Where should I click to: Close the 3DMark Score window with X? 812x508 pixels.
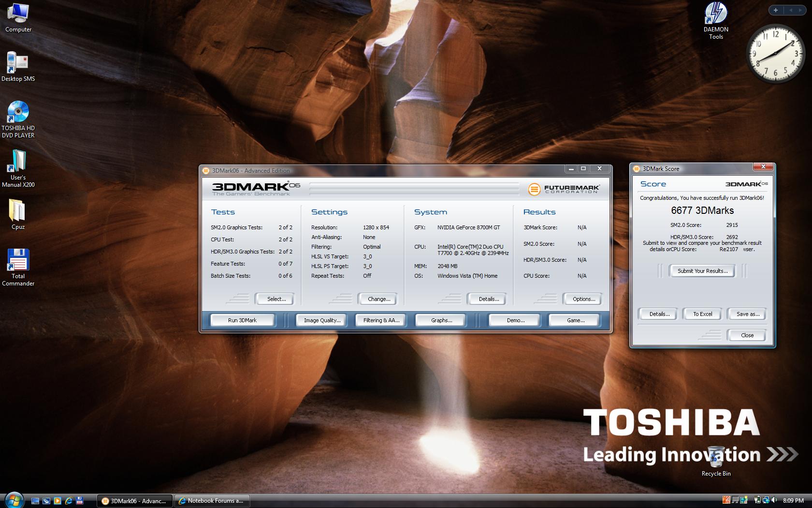point(763,167)
